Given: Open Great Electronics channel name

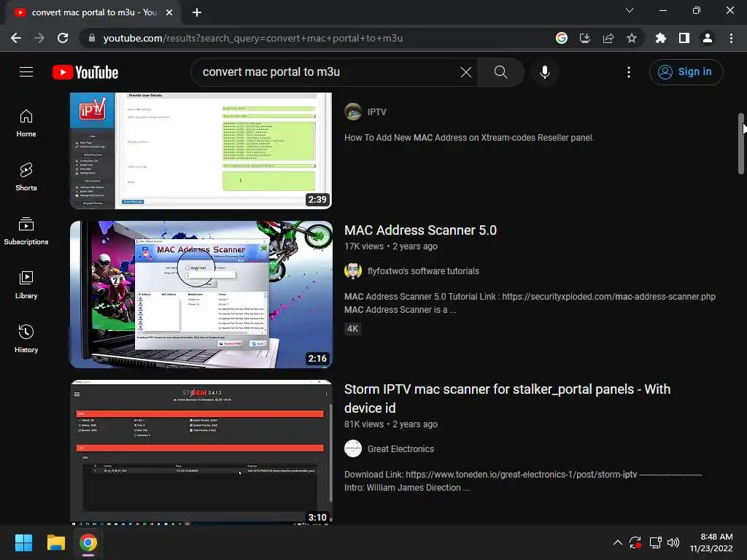Looking at the screenshot, I should (x=400, y=448).
